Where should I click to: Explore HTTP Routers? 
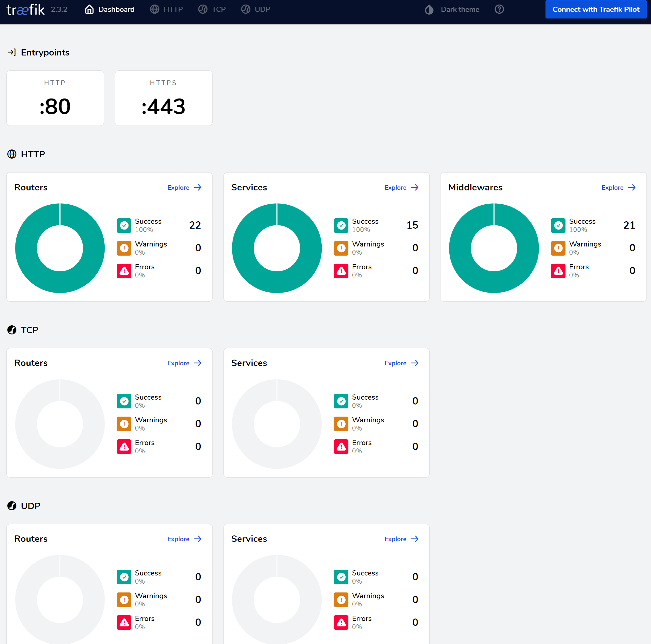184,188
